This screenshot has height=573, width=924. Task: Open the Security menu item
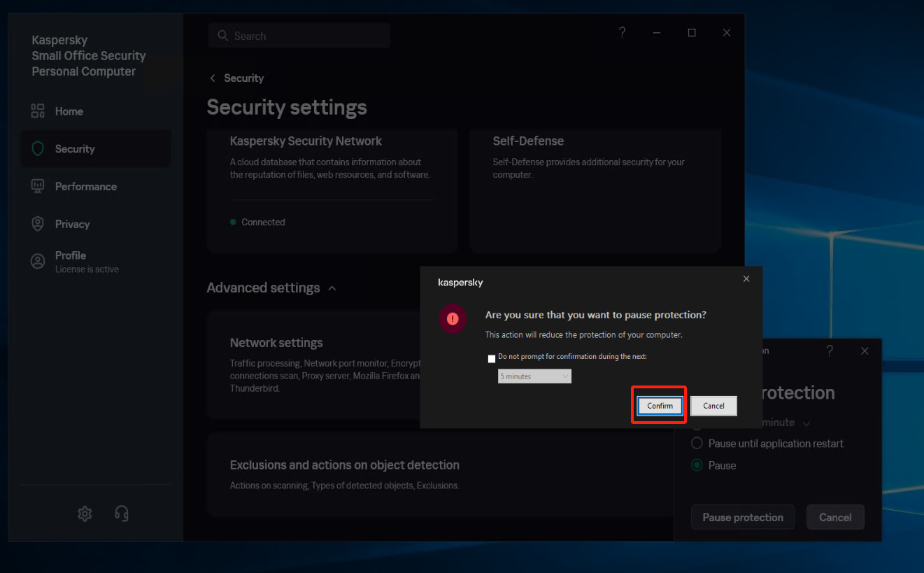pyautogui.click(x=95, y=148)
